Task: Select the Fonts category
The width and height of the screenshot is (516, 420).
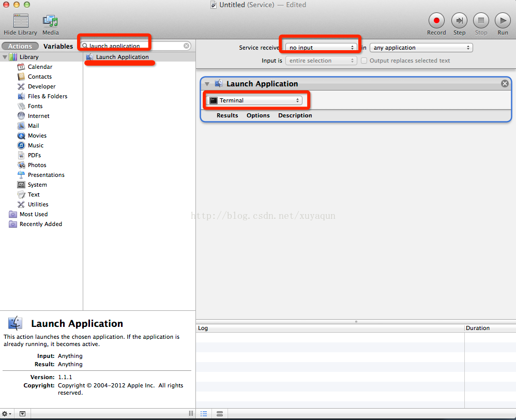Action: click(35, 107)
